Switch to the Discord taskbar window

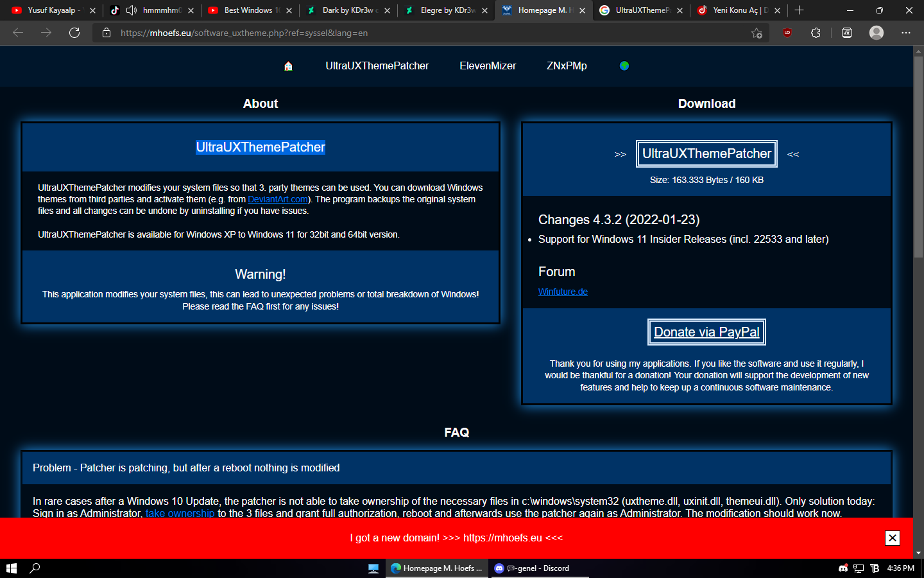point(539,568)
